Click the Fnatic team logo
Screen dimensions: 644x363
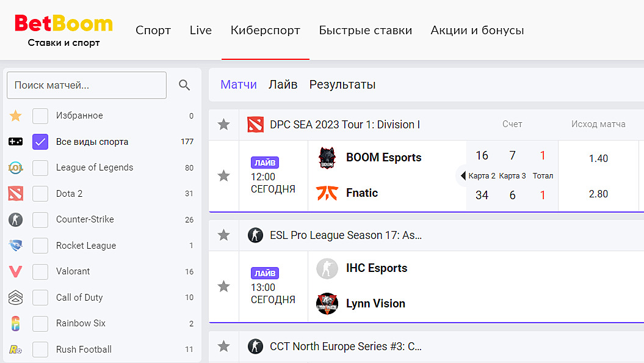(327, 193)
